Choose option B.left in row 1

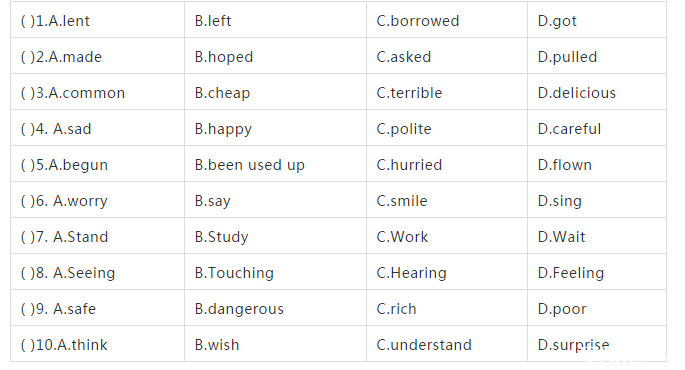click(x=213, y=21)
